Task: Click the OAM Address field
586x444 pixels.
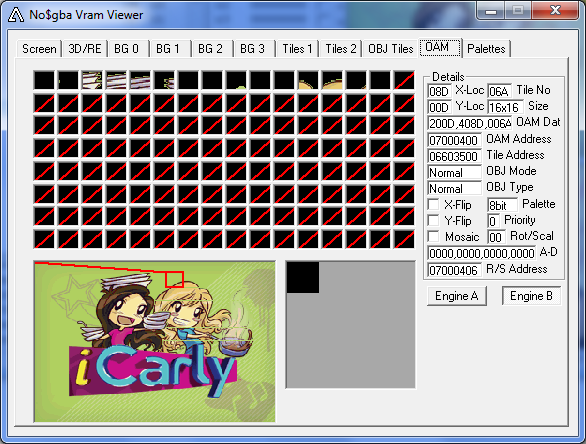Action: [x=454, y=141]
